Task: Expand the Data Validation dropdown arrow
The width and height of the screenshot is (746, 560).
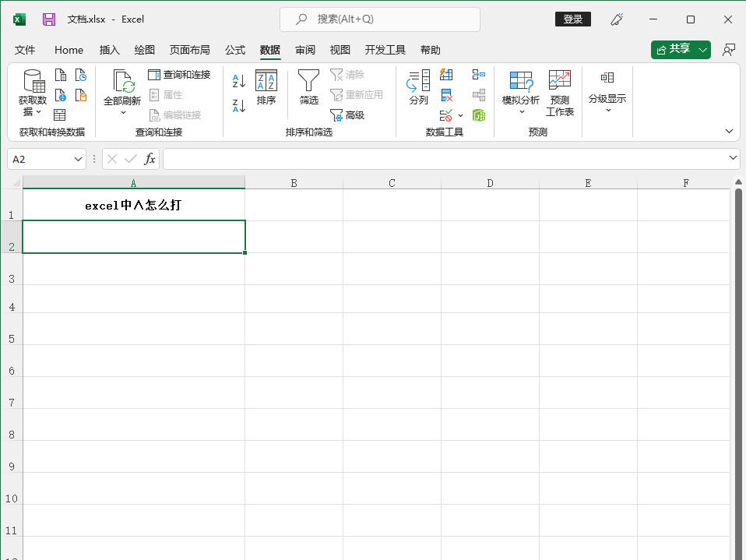Action: coord(460,115)
